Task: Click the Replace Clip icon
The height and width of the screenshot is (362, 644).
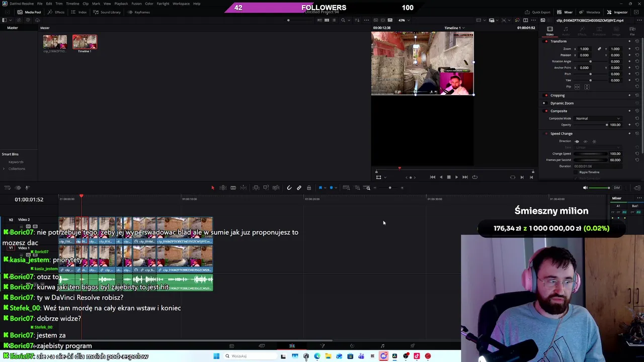Action: click(x=276, y=188)
